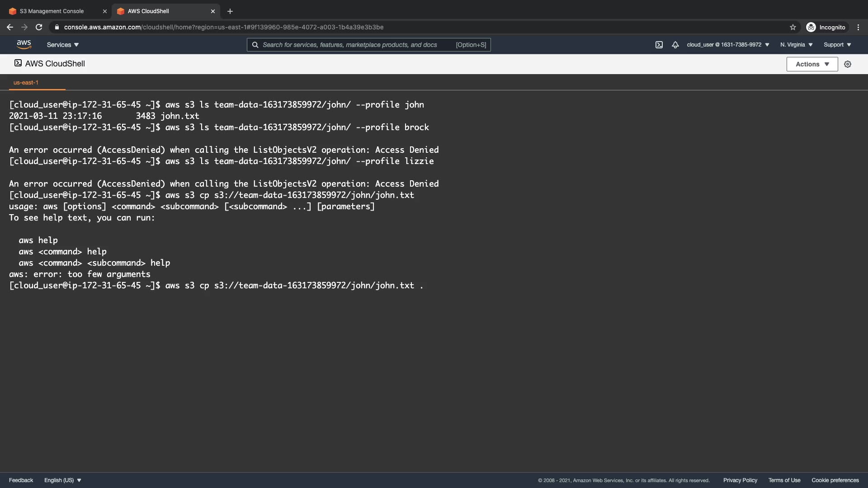868x488 pixels.
Task: Open the Chrome three-dot menu
Action: click(x=858, y=27)
